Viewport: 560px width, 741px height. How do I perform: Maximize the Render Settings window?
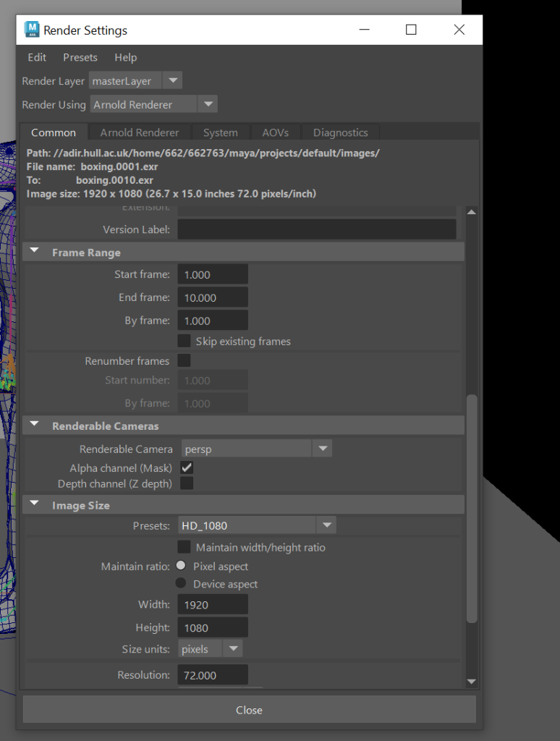(x=411, y=30)
